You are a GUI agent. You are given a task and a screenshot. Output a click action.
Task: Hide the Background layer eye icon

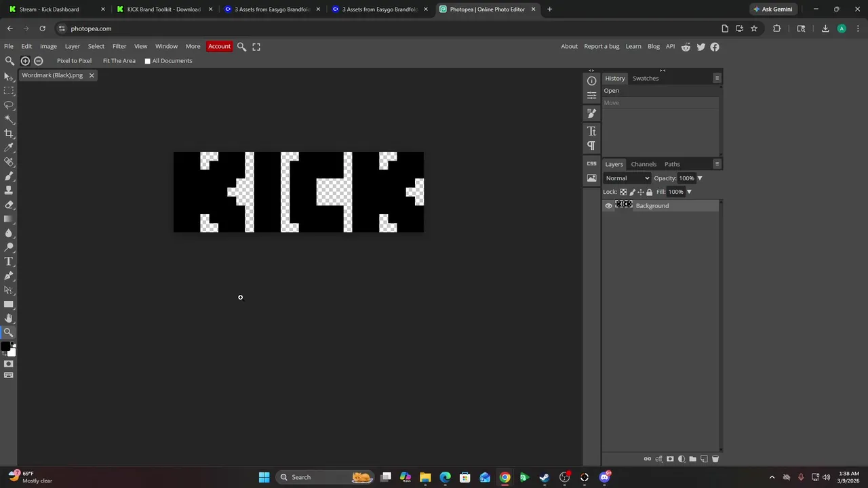pos(608,206)
